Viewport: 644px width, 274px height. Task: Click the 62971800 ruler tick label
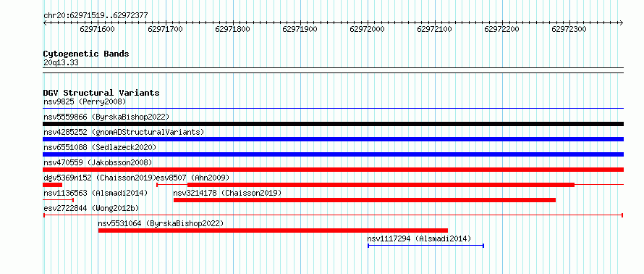pyautogui.click(x=232, y=29)
